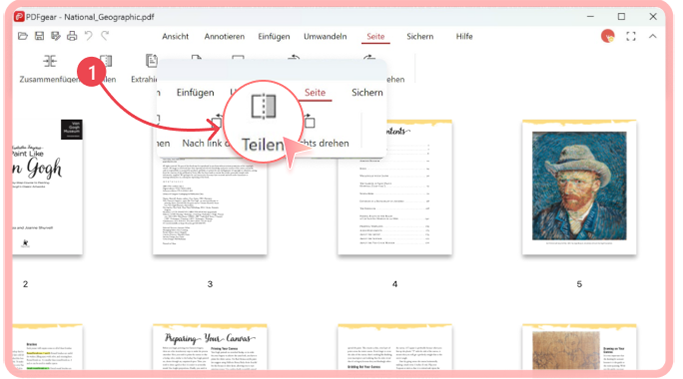Image resolution: width=683 pixels, height=379 pixels.
Task: Select the page 5 Van Gogh portrait thumbnail
Action: pyautogui.click(x=579, y=187)
